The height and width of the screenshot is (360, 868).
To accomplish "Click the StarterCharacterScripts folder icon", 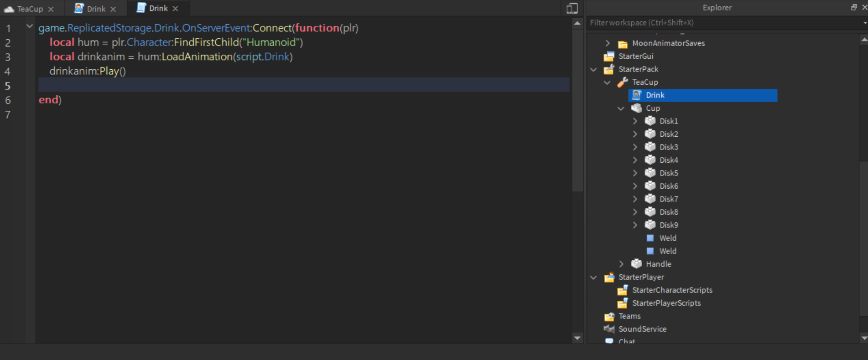I will [x=623, y=290].
